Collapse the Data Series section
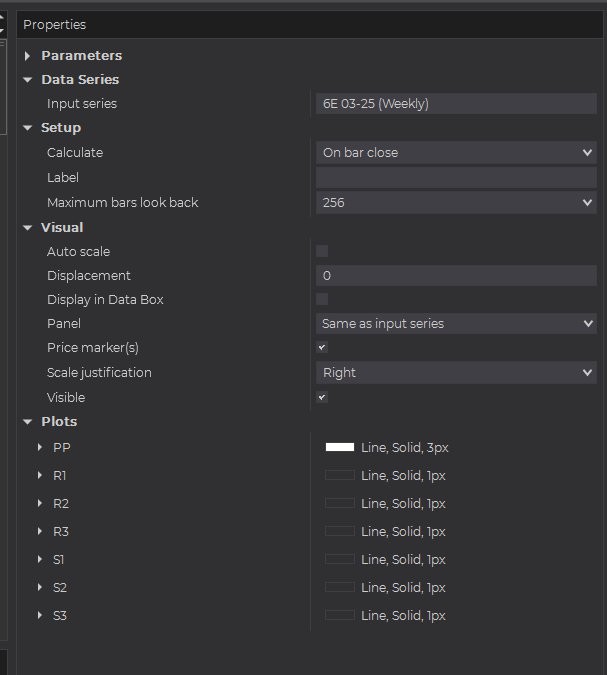The width and height of the screenshot is (607, 675). [28, 80]
